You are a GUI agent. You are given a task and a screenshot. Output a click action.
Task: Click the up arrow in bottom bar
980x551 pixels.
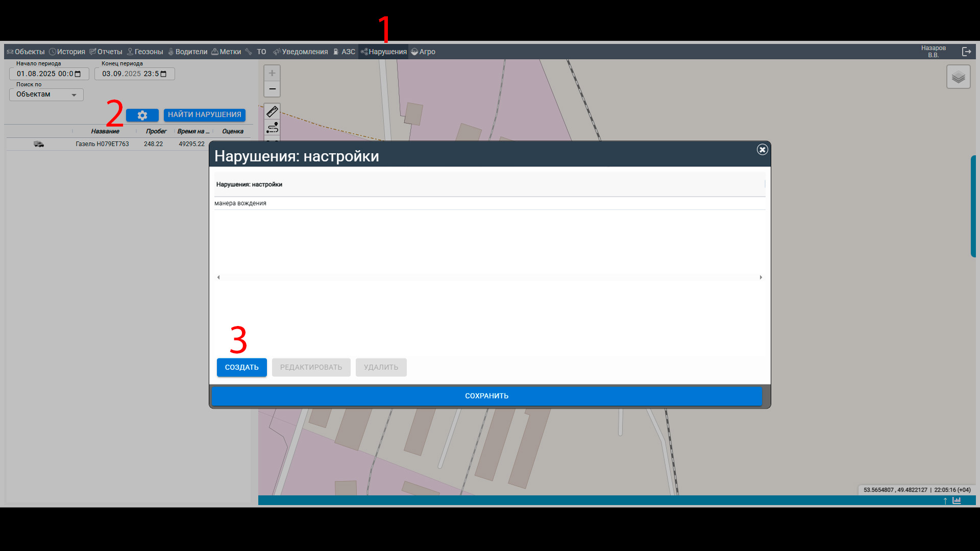pyautogui.click(x=945, y=500)
